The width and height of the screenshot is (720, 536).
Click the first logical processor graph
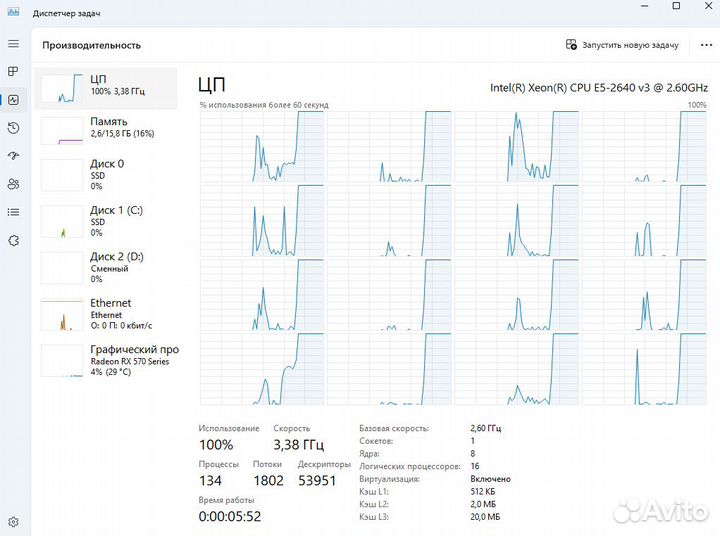pos(261,146)
